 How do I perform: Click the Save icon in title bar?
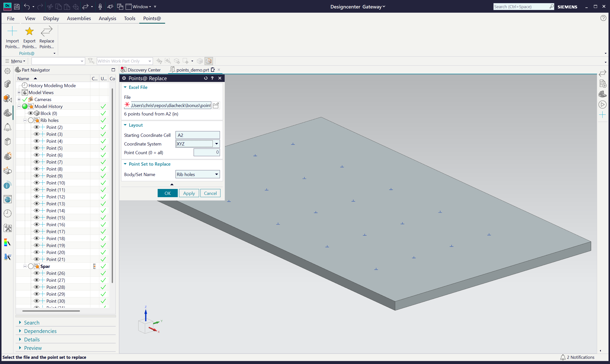pos(17,7)
